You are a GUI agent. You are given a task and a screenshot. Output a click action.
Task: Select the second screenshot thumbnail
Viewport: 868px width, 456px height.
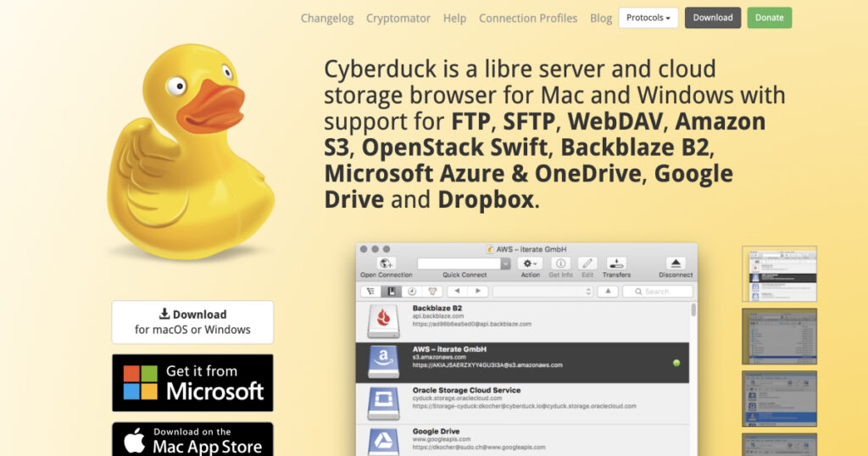(x=779, y=336)
